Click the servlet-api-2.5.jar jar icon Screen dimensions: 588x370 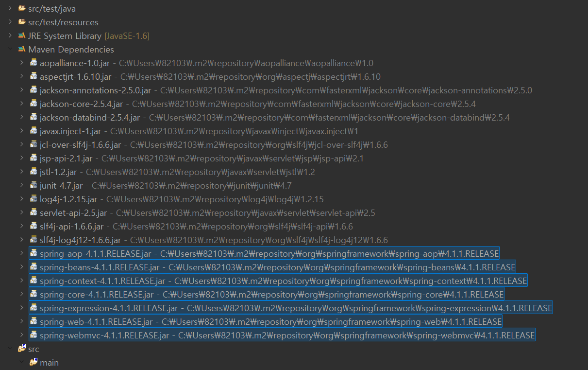coord(34,212)
